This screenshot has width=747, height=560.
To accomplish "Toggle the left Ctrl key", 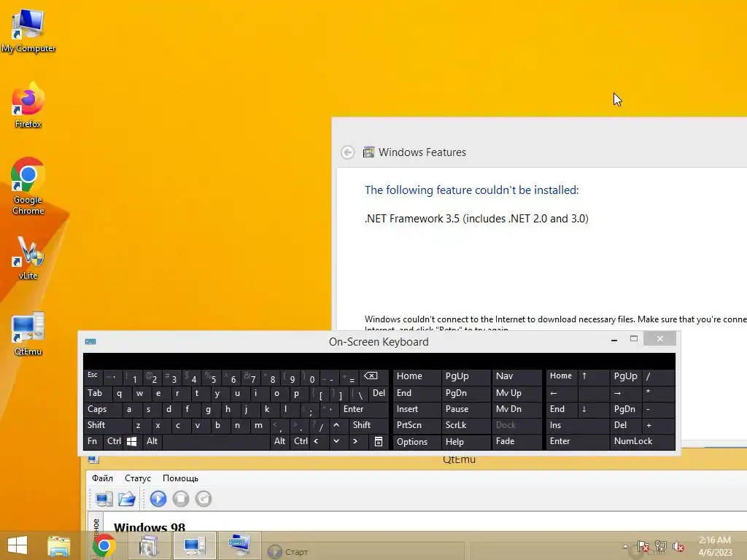I will (114, 441).
